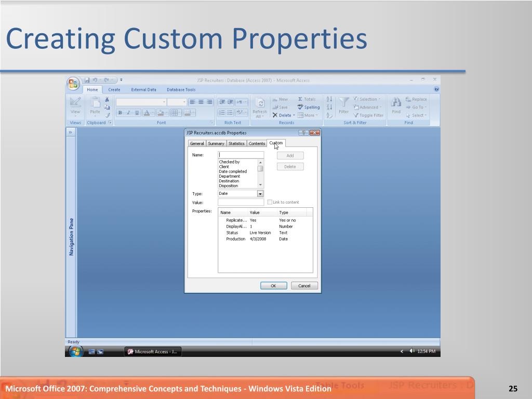The height and width of the screenshot is (399, 532).
Task: Switch to the Create ribbon tab
Action: [114, 89]
